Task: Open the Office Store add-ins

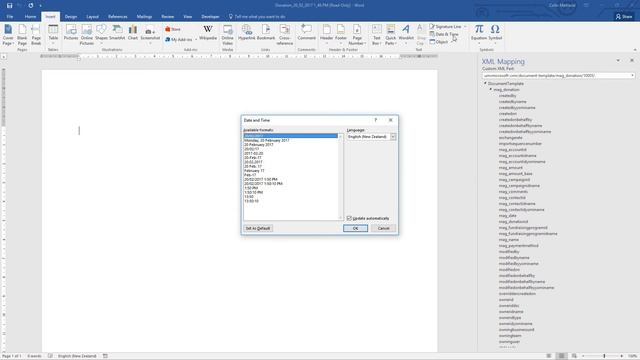Action: coord(173,29)
